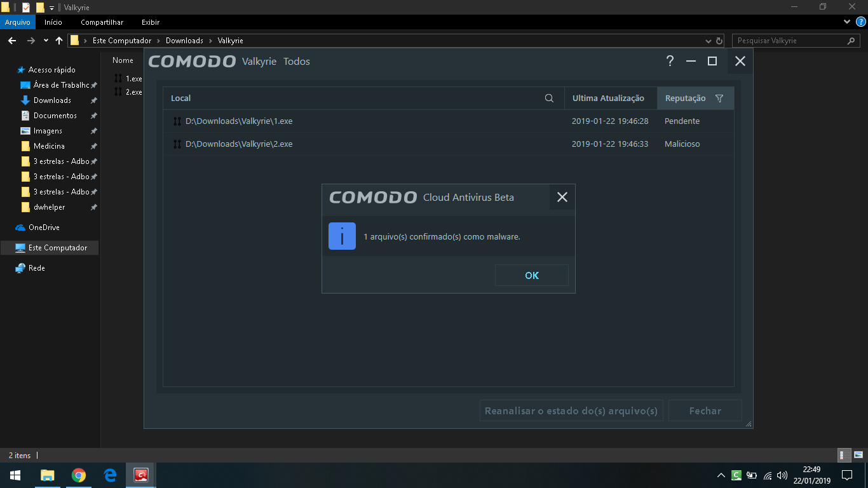The image size is (868, 488).
Task: Open the Windows Start menu
Action: coord(15,475)
